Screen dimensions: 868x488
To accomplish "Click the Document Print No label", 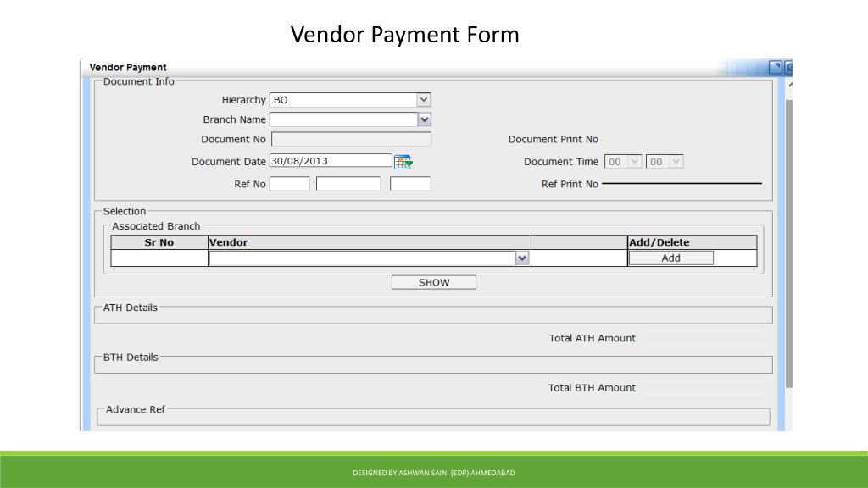I will tap(554, 140).
